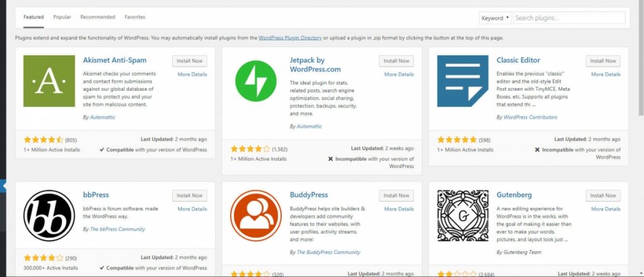This screenshot has height=277, width=644.
Task: Click the WordPress Contributors author link
Action: [x=530, y=117]
